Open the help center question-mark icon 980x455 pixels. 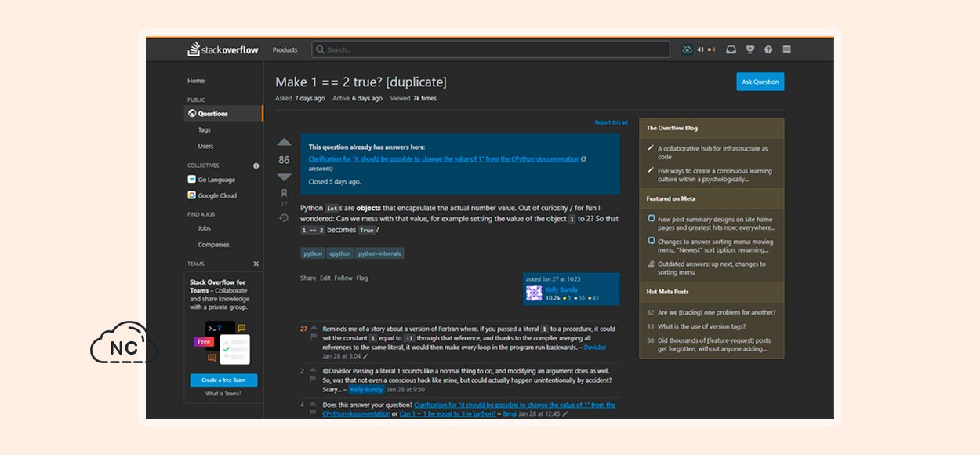point(768,49)
